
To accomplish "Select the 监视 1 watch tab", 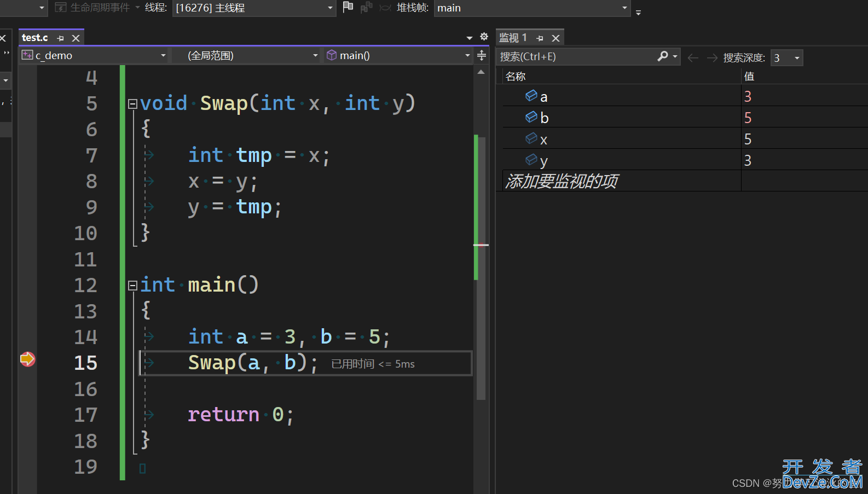I will (513, 38).
